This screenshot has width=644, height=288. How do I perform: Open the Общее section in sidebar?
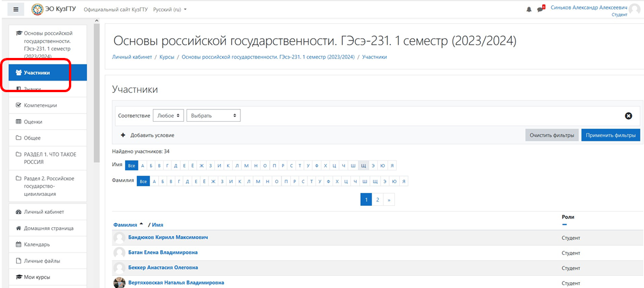pyautogui.click(x=47, y=138)
